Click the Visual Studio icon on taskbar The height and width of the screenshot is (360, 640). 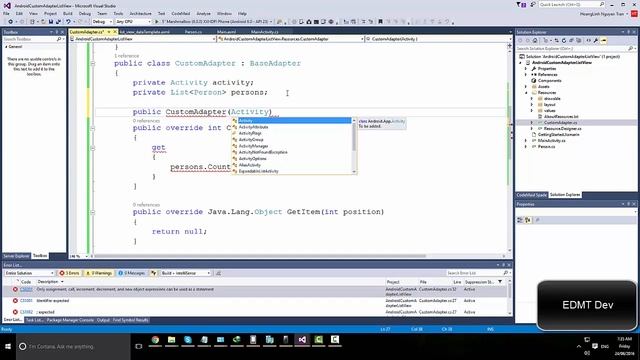(302, 340)
